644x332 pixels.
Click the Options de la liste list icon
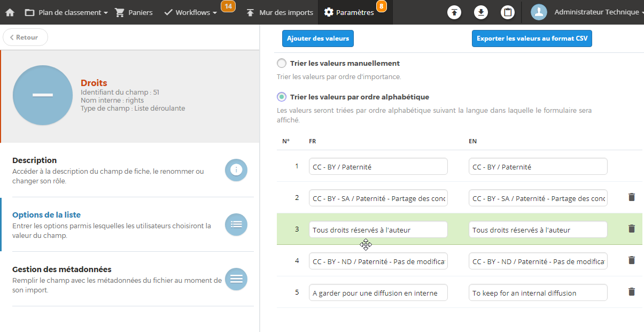pos(236,224)
